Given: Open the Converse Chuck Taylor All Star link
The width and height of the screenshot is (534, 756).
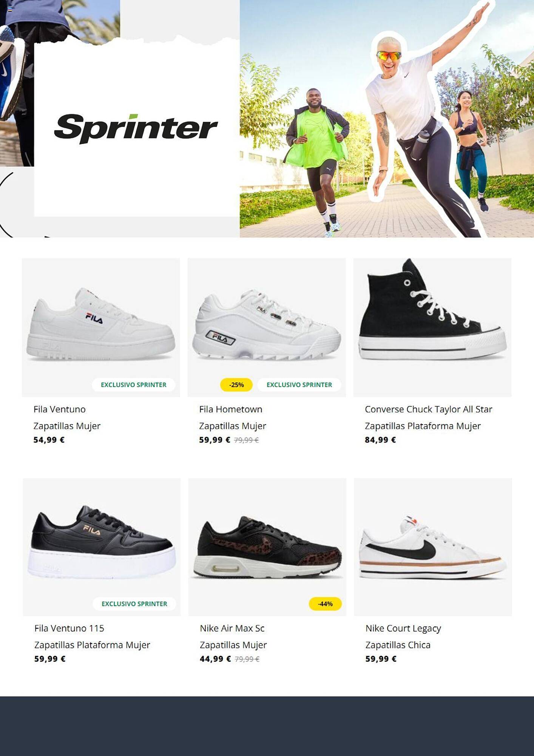Looking at the screenshot, I should click(429, 409).
